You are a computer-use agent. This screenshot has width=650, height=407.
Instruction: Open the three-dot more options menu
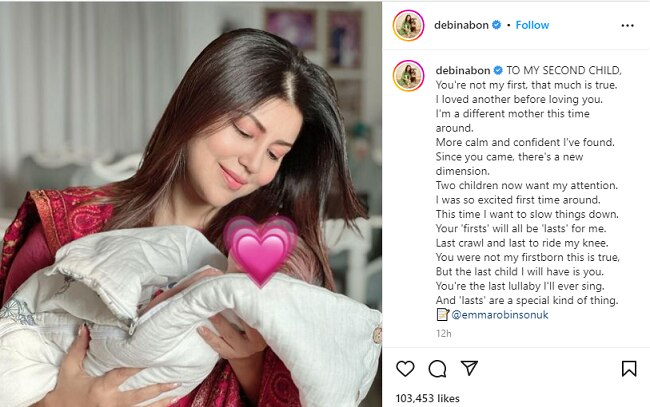tap(628, 26)
